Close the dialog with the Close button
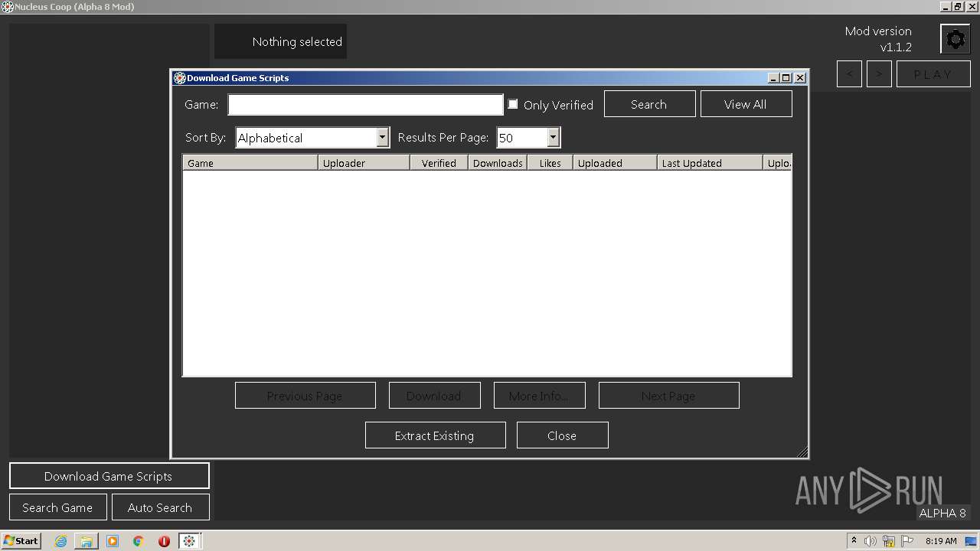Viewport: 980px width, 551px height. (562, 435)
